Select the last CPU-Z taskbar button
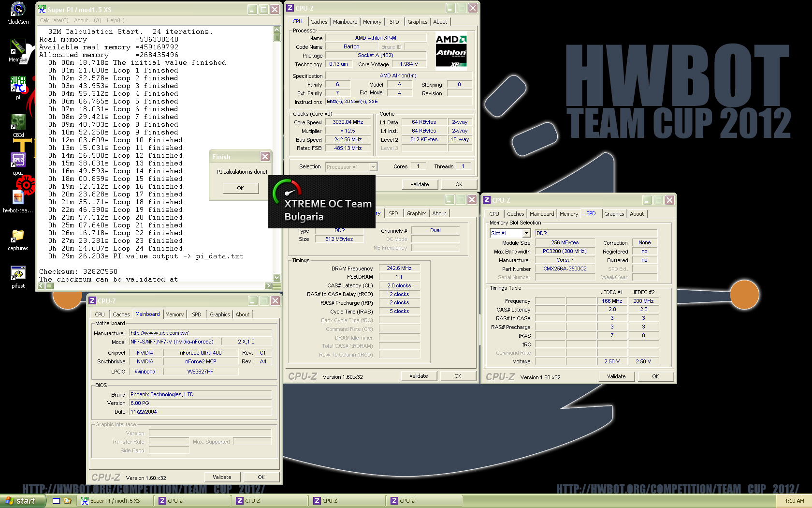This screenshot has height=508, width=812. (x=424, y=501)
